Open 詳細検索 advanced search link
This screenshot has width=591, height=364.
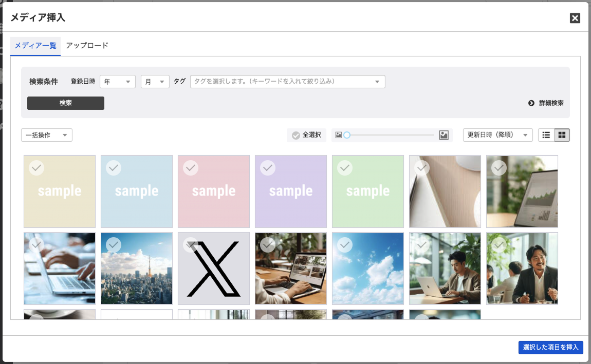coord(551,103)
